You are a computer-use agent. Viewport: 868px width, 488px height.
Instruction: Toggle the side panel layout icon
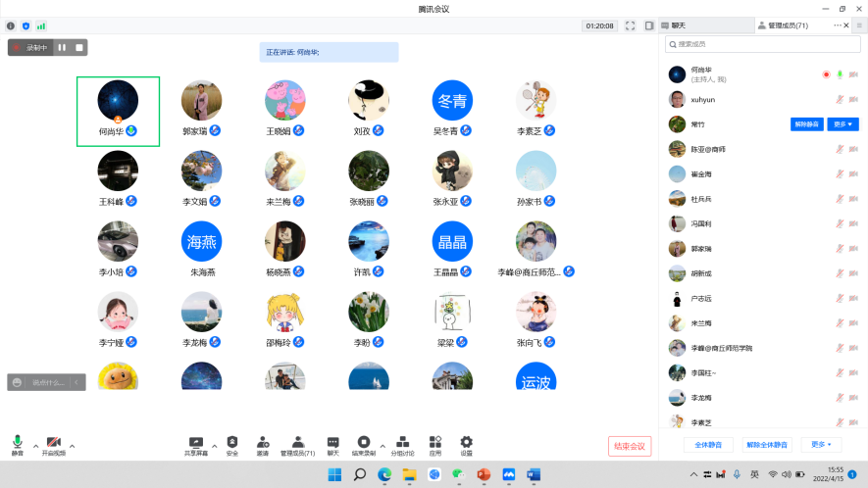647,25
